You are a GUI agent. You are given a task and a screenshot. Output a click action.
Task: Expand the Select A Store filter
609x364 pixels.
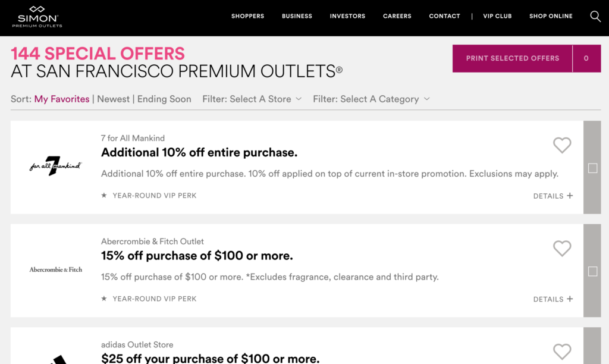[252, 99]
